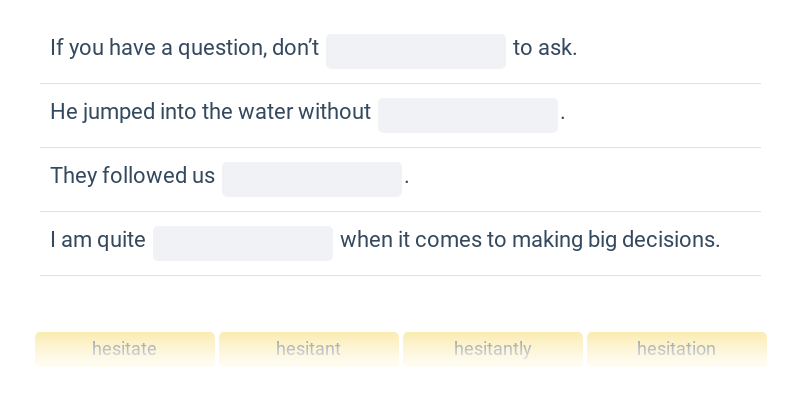Click the words "to ask."
The image size is (800, 400).
pos(545,48)
